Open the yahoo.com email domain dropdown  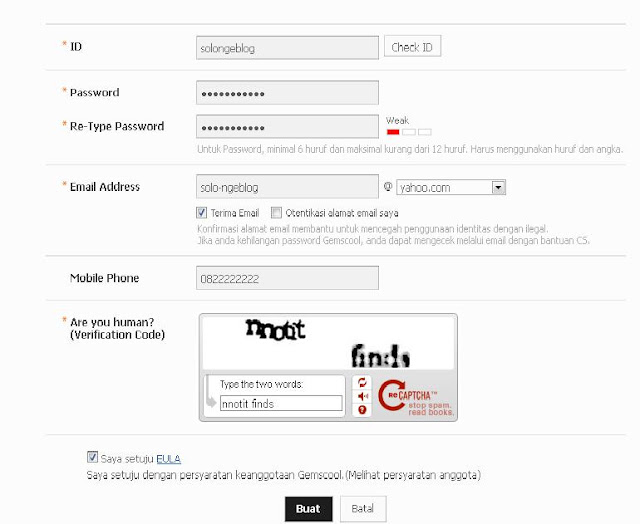[452, 187]
